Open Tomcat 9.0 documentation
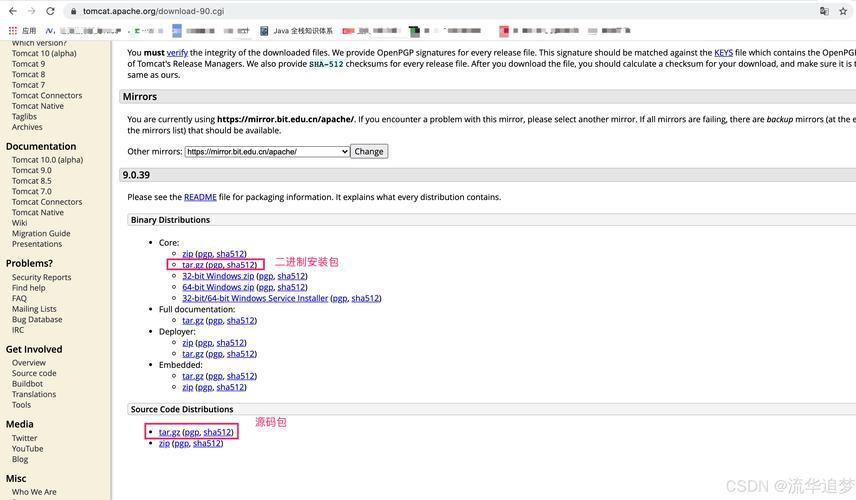856x500 pixels. [32, 170]
